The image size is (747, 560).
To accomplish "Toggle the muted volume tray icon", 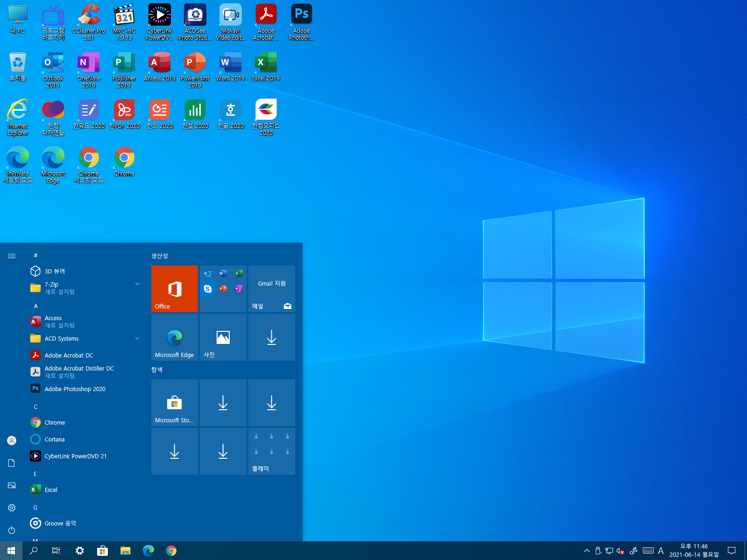I will [620, 551].
